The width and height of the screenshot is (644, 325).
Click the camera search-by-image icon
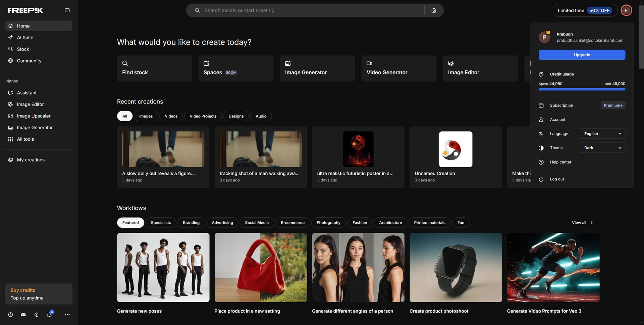click(434, 10)
